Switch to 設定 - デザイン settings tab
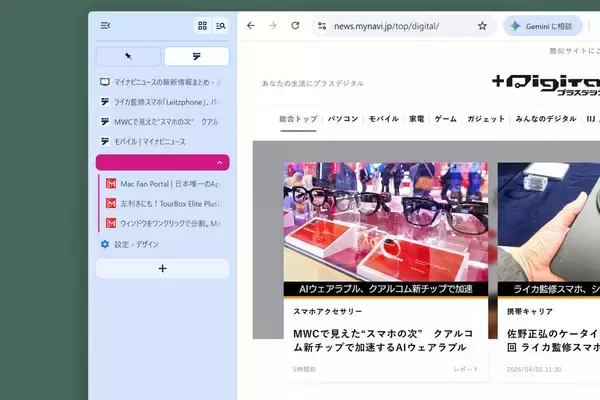 pos(162,244)
